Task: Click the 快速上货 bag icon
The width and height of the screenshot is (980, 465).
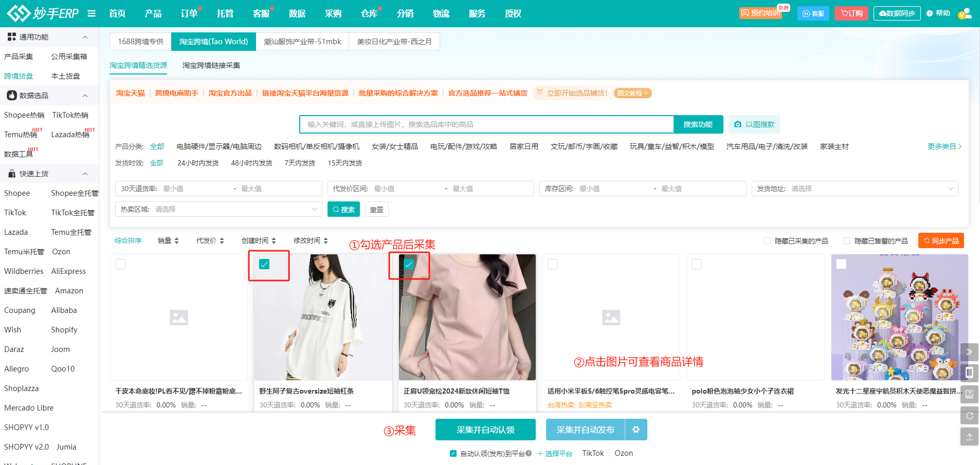Action: [x=11, y=174]
